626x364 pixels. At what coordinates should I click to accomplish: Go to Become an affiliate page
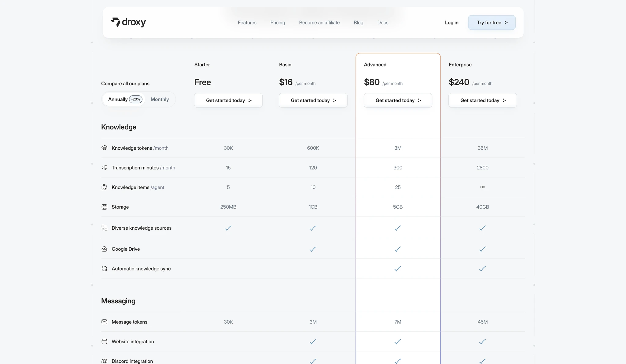click(x=319, y=23)
